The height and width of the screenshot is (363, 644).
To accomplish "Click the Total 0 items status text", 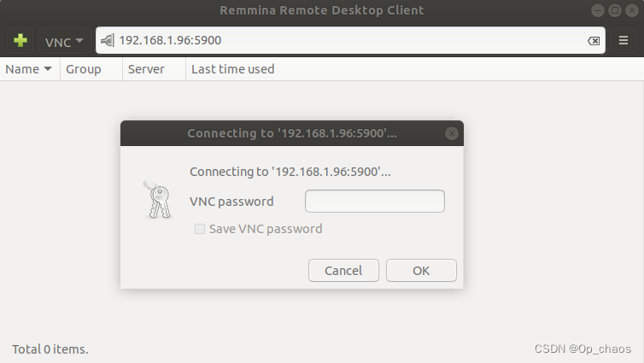I will 50,349.
